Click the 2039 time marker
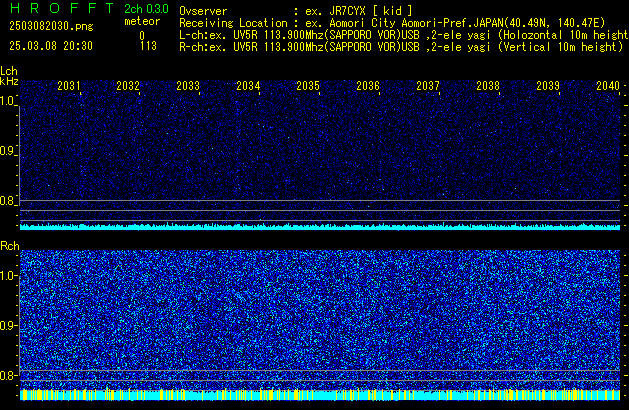Viewport: 629px width, 410px height. pyautogui.click(x=548, y=86)
